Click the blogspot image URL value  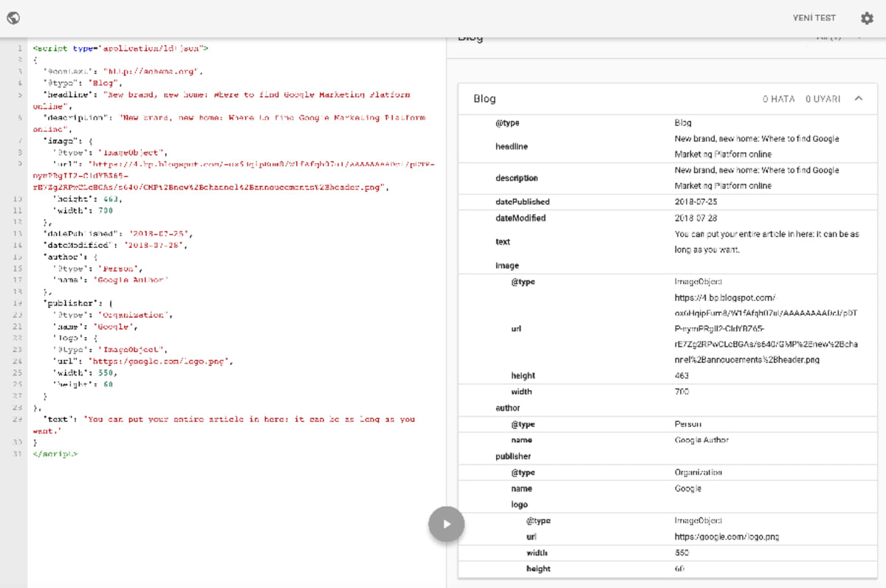coord(765,329)
